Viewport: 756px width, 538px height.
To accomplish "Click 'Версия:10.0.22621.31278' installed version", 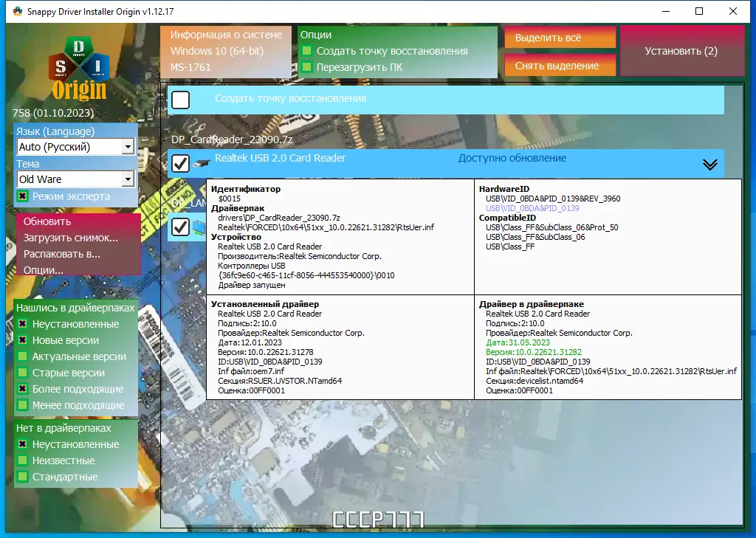I will click(266, 353).
